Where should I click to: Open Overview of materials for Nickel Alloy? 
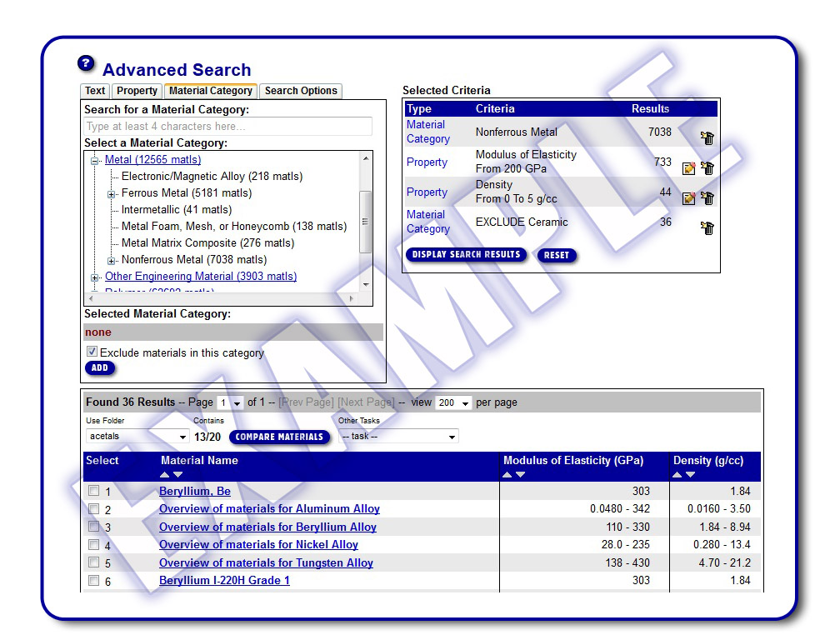(258, 545)
